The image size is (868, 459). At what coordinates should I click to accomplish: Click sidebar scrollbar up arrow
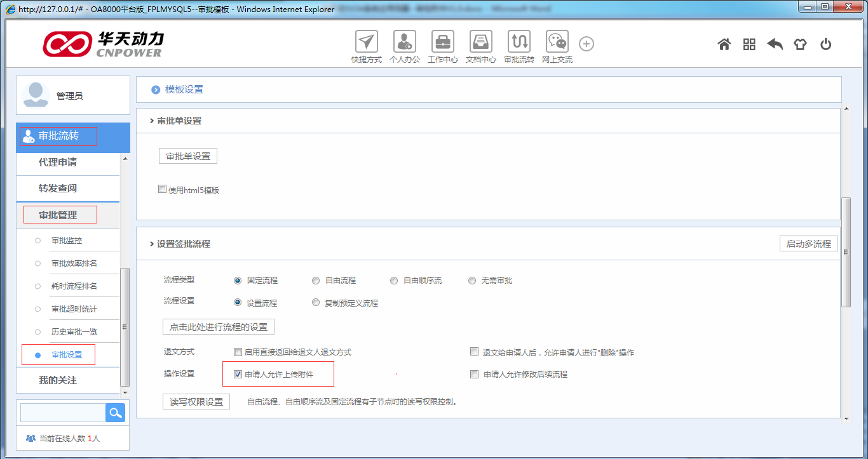pyautogui.click(x=125, y=158)
